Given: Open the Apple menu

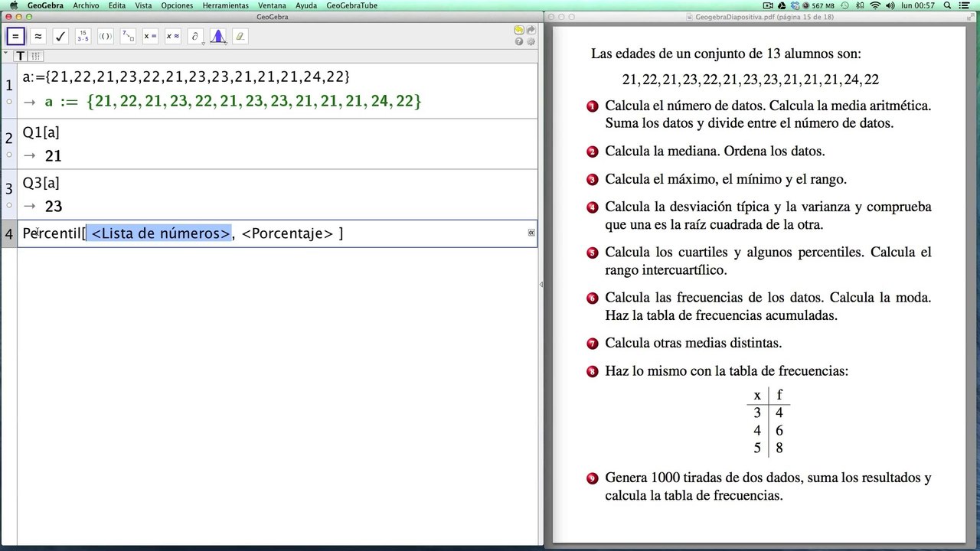Looking at the screenshot, I should [12, 5].
